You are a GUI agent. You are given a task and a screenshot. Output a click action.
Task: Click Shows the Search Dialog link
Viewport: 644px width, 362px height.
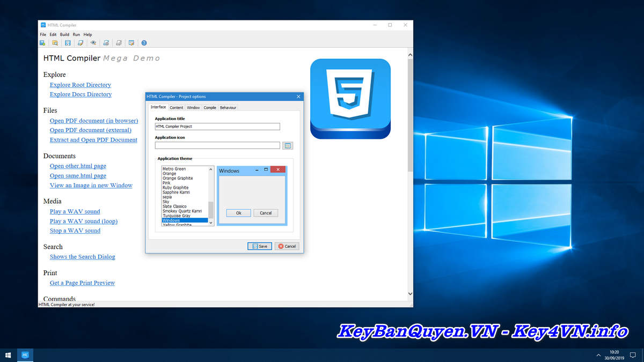point(83,257)
